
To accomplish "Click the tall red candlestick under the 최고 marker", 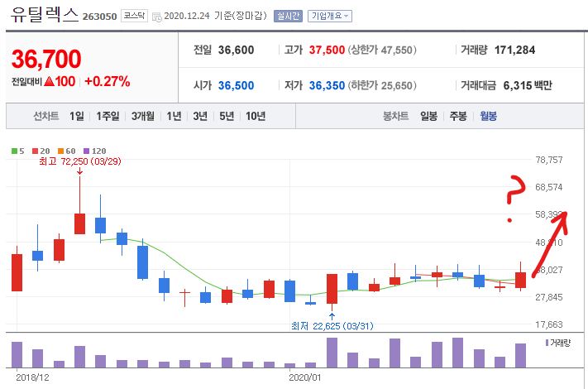I will coord(80,224).
